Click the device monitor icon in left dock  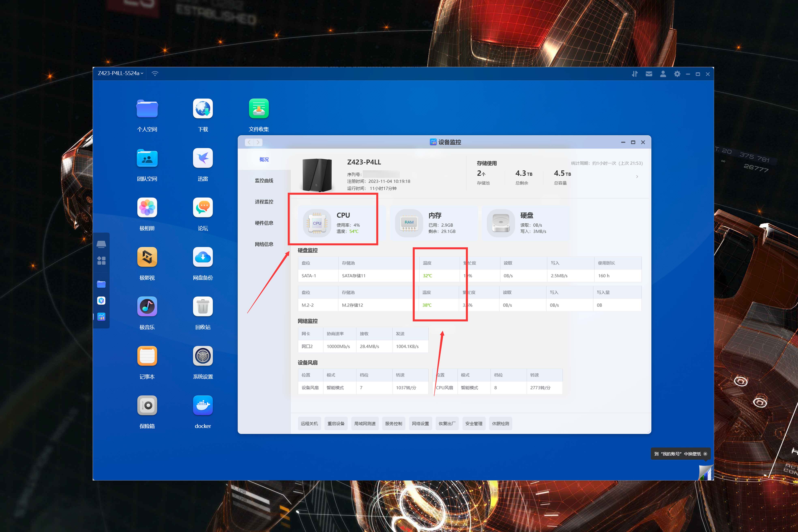point(101,316)
